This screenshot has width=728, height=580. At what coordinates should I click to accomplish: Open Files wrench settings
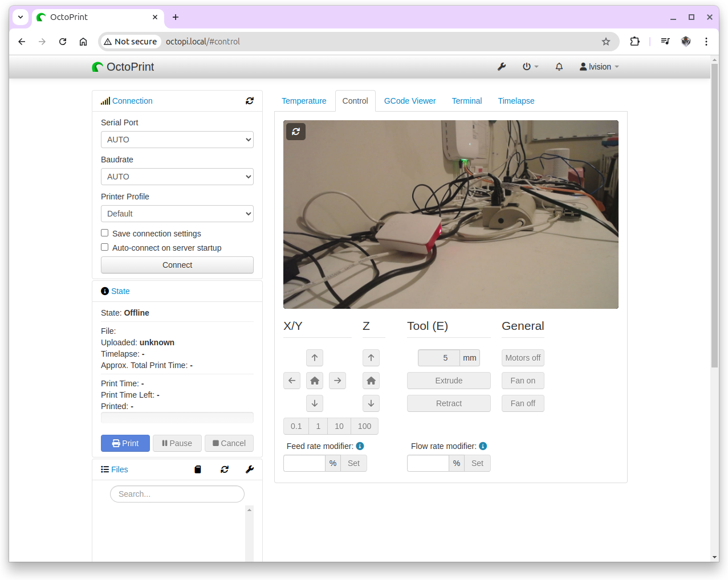(250, 469)
